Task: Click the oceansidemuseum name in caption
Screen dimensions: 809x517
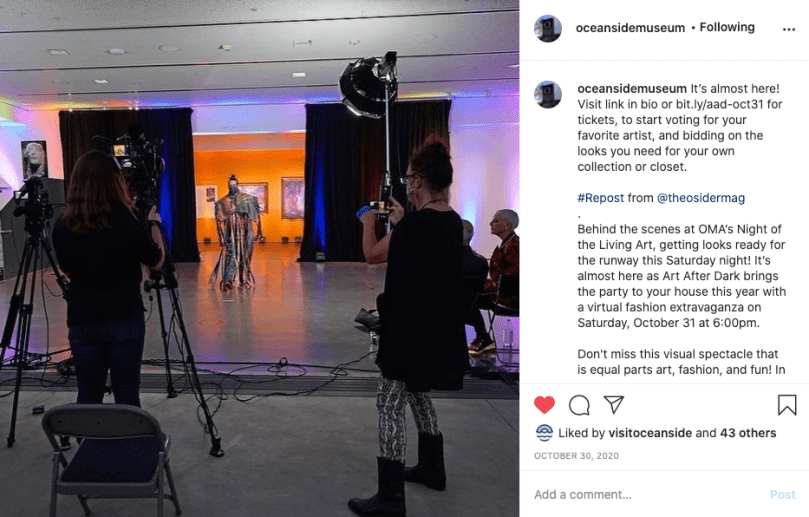Action: (632, 88)
